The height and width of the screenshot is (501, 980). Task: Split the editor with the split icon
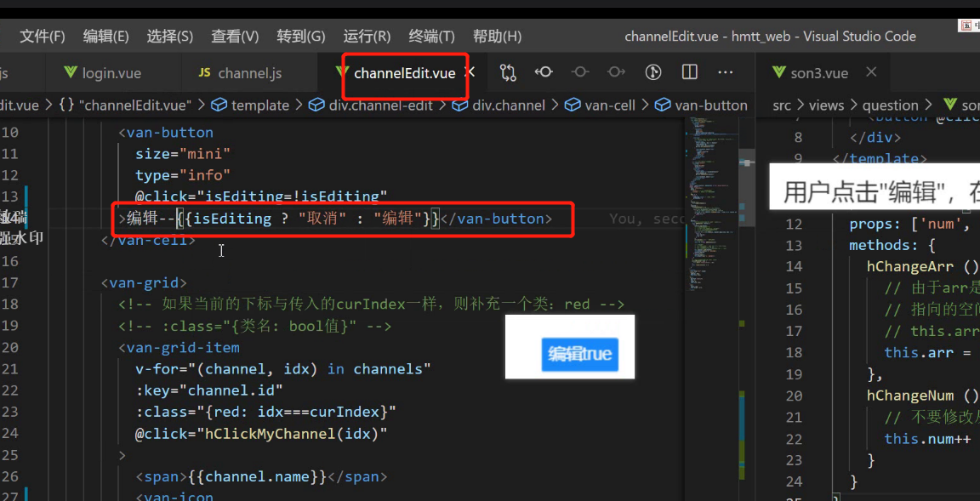coord(689,72)
